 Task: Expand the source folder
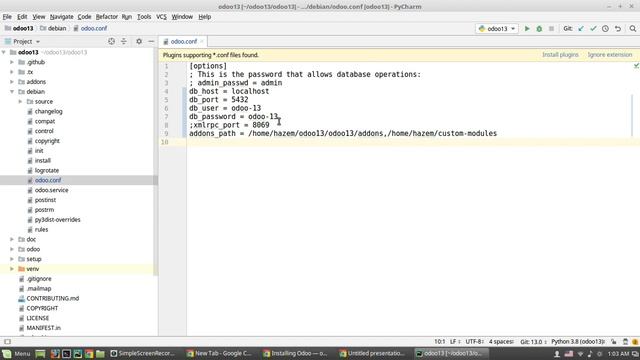click(x=20, y=101)
